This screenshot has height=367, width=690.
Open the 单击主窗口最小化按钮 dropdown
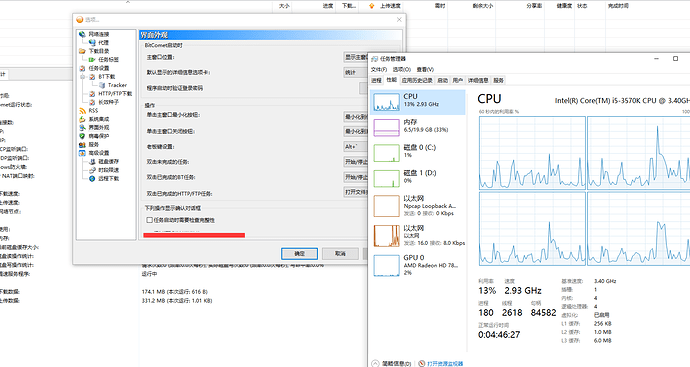click(x=356, y=117)
